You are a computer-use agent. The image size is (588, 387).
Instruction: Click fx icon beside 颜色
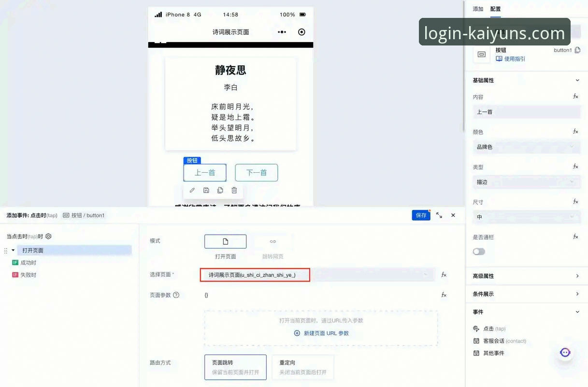click(x=575, y=132)
